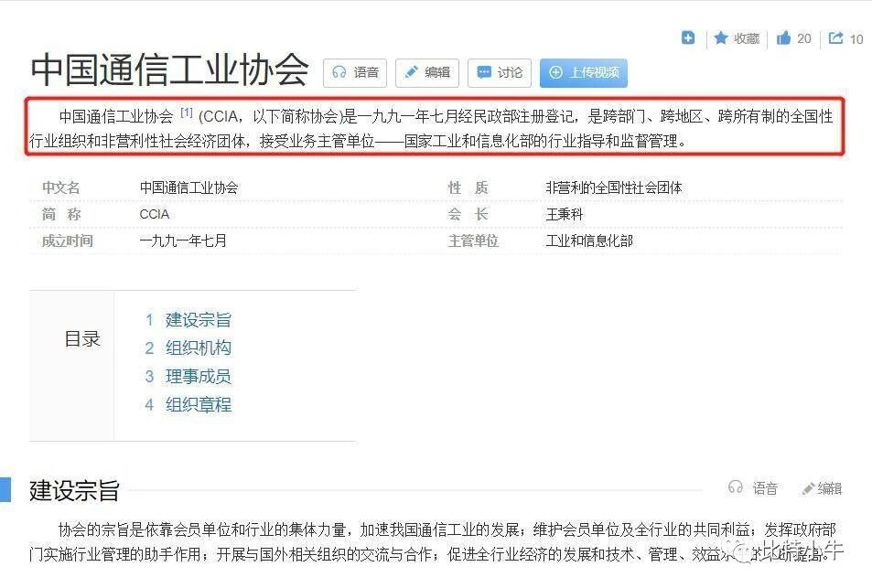Viewport: 872px width, 588px height.
Task: Click the 上传视频 upload video button icon
Action: coord(554,72)
